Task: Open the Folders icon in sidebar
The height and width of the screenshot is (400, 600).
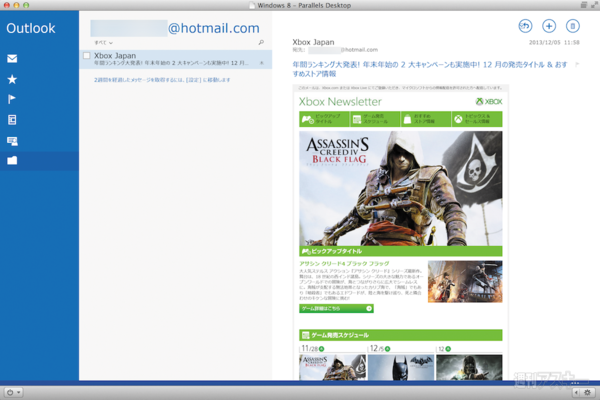Action: (x=12, y=160)
